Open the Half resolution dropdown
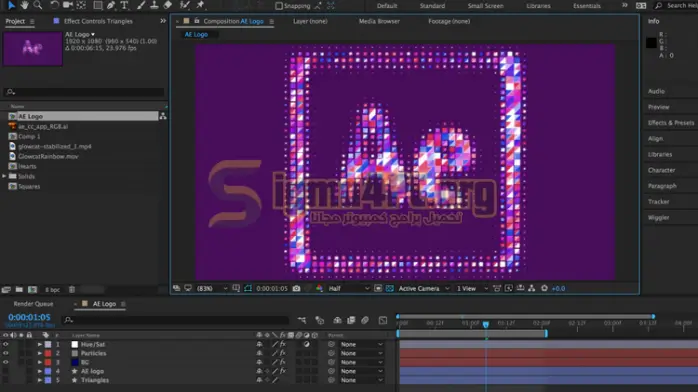The image size is (698, 392). tap(349, 288)
